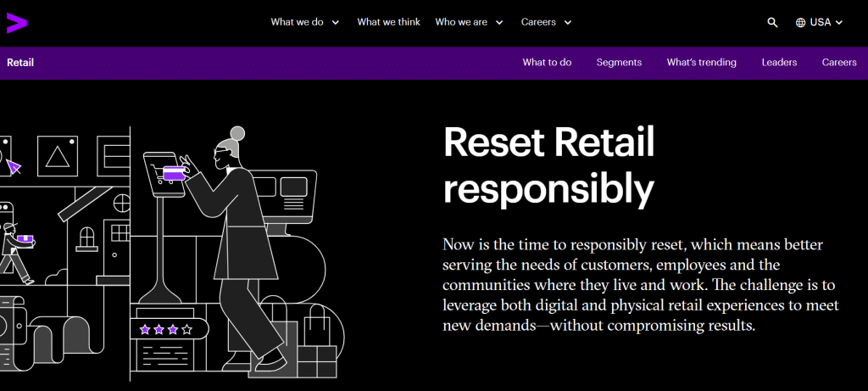Click the retail shopper illustration
This screenshot has height=391, width=868.
(x=171, y=254)
